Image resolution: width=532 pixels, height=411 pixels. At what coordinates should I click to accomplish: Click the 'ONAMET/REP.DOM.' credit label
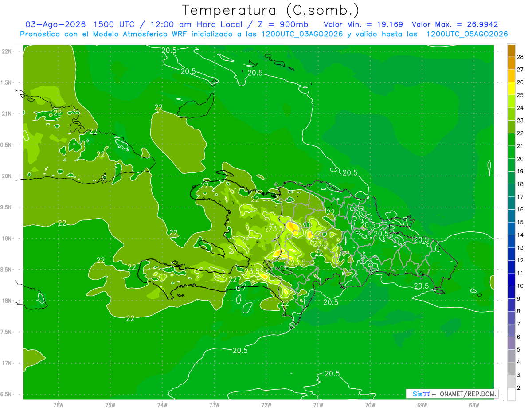(467, 394)
